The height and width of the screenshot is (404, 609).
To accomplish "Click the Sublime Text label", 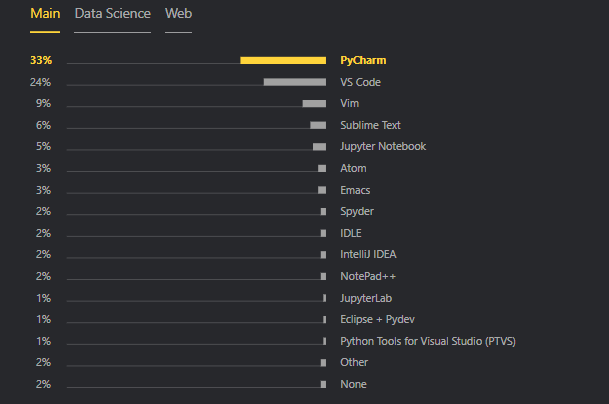I will click(370, 125).
